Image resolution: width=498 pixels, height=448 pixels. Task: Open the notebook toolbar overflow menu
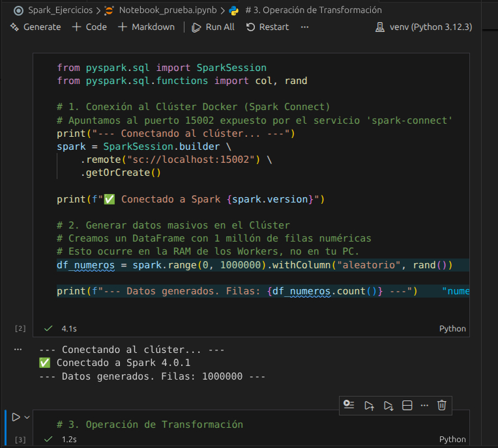[305, 27]
